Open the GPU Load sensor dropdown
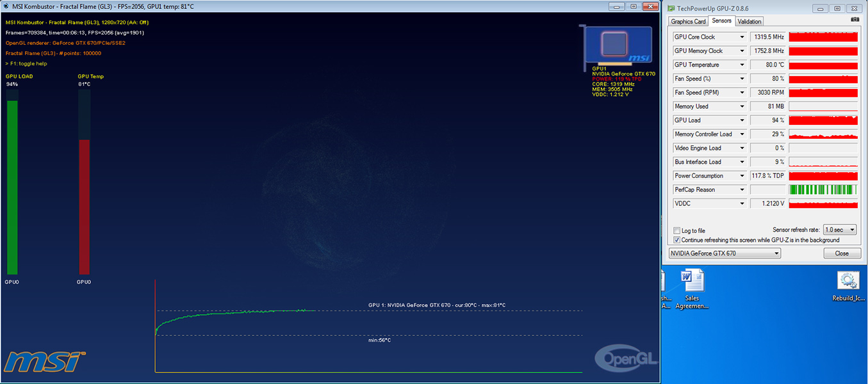Image resolution: width=868 pixels, height=384 pixels. click(742, 120)
